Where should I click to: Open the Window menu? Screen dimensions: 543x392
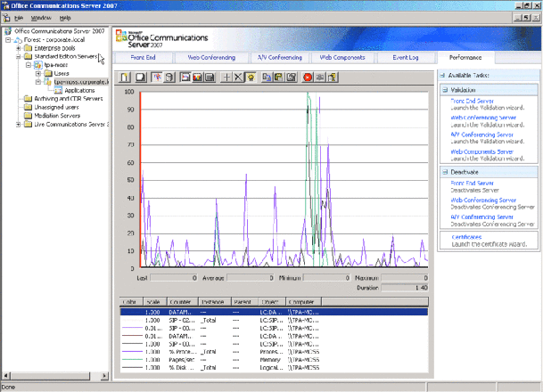coord(41,18)
